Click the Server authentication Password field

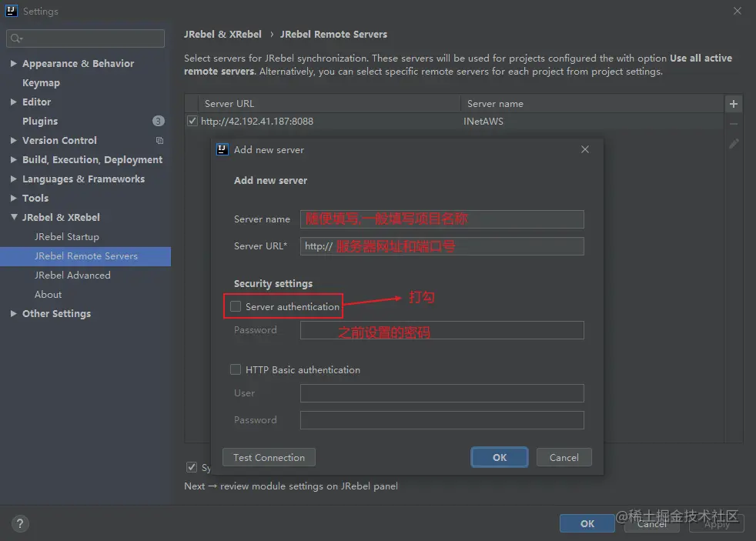point(442,330)
